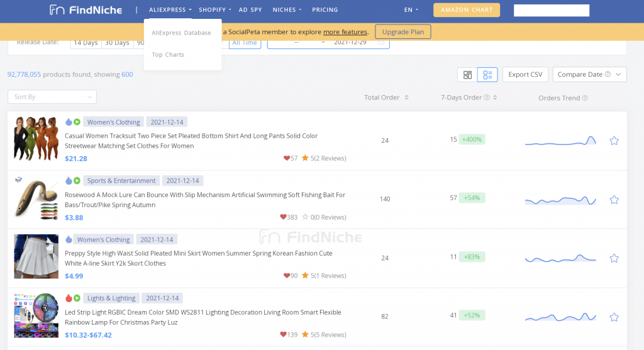Select AliExpress Database menu entry
The image size is (644, 350).
(x=181, y=33)
